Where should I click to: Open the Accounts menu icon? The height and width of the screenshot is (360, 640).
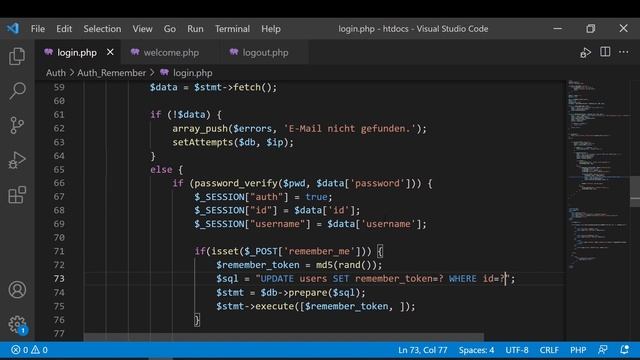[17, 289]
